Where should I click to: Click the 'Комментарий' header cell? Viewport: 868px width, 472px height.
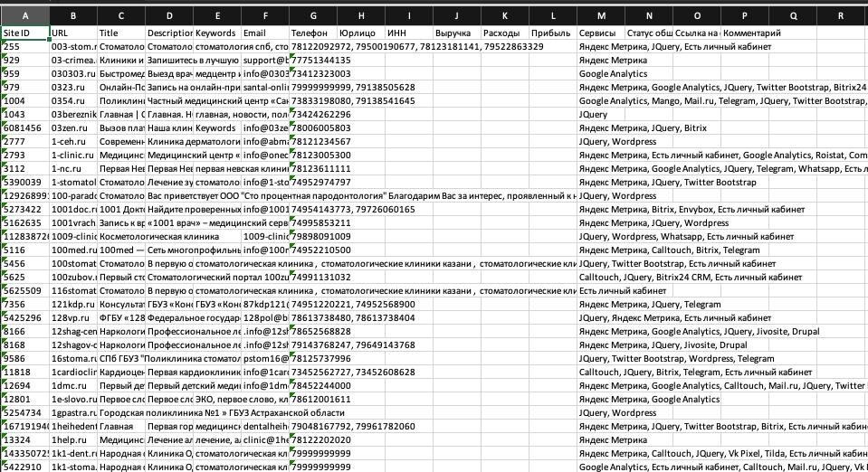(x=745, y=33)
